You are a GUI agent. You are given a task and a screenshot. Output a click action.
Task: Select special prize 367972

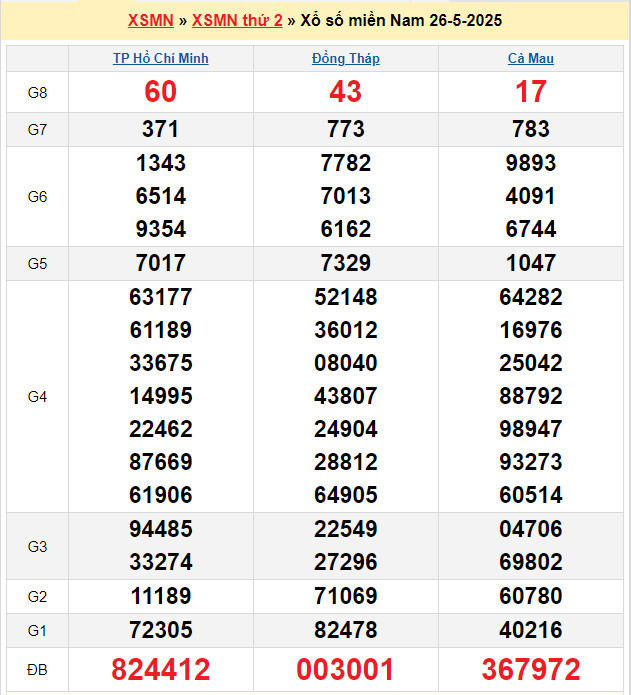click(531, 669)
